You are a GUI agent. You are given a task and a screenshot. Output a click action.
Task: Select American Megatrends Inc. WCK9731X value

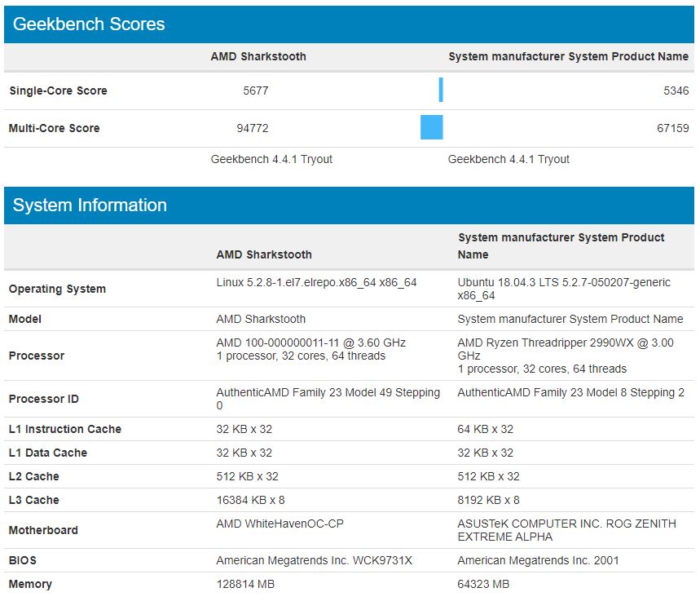tap(315, 560)
